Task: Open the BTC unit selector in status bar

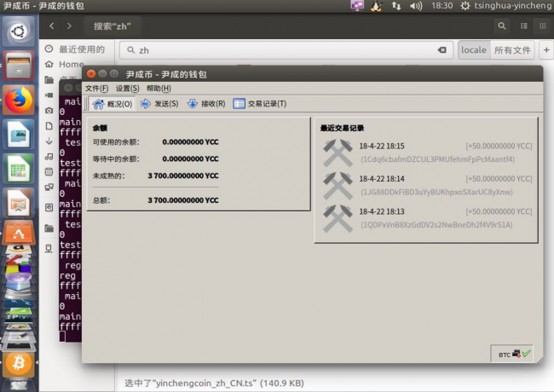Action: (x=504, y=354)
